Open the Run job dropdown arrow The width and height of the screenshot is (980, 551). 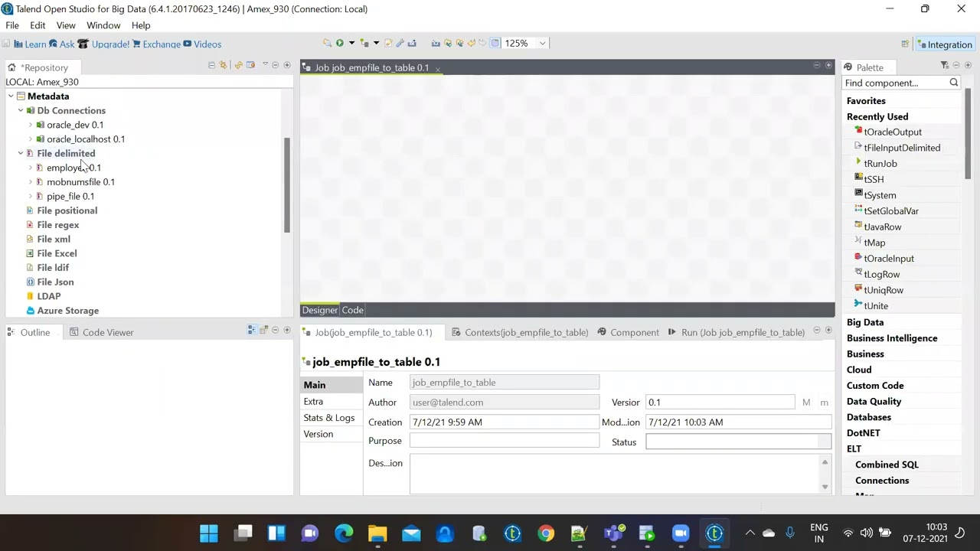tap(351, 43)
